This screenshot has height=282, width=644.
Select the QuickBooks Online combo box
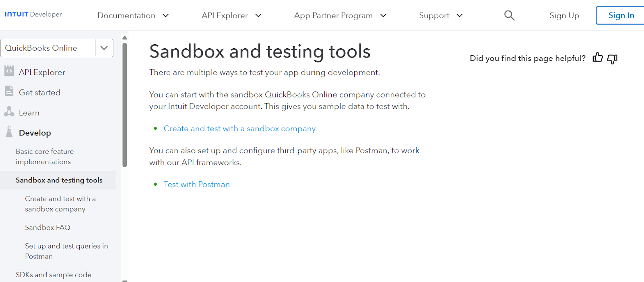(x=57, y=48)
